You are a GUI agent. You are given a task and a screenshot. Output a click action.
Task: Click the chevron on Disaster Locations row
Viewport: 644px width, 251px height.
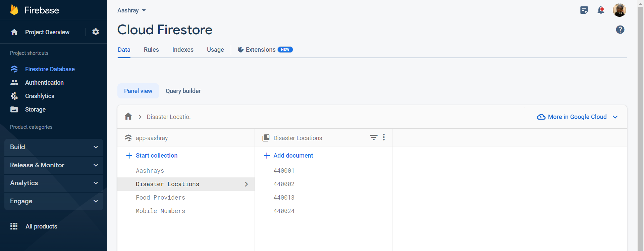tap(246, 184)
